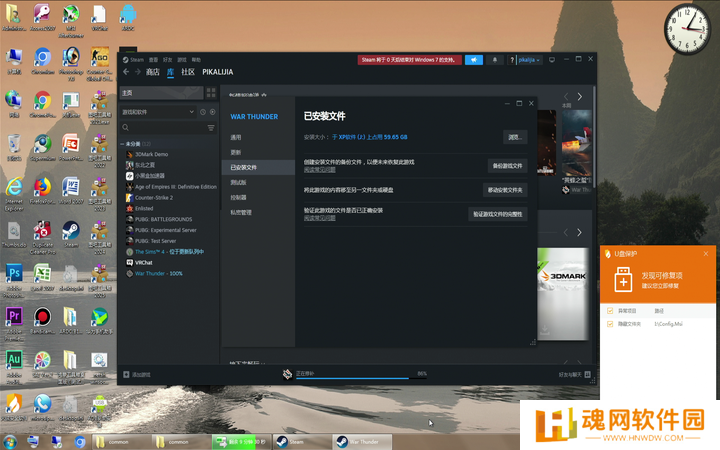Select Counter-Strike 2 in game list
Image resolution: width=720 pixels, height=450 pixels.
point(154,198)
